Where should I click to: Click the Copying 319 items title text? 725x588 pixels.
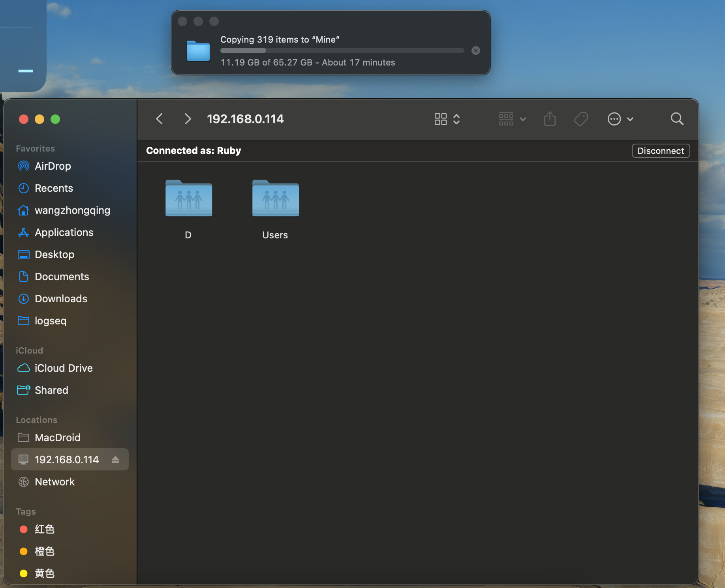click(280, 39)
